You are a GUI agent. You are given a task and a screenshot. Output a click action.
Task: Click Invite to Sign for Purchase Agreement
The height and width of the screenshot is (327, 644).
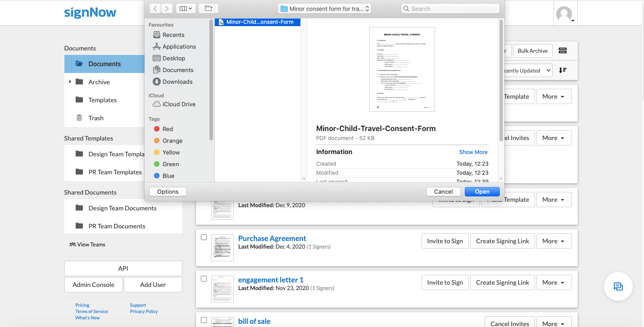tap(445, 241)
